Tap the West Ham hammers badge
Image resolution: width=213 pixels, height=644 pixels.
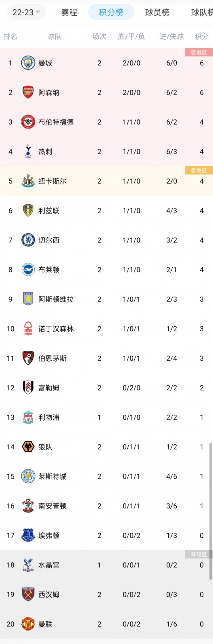tap(28, 595)
